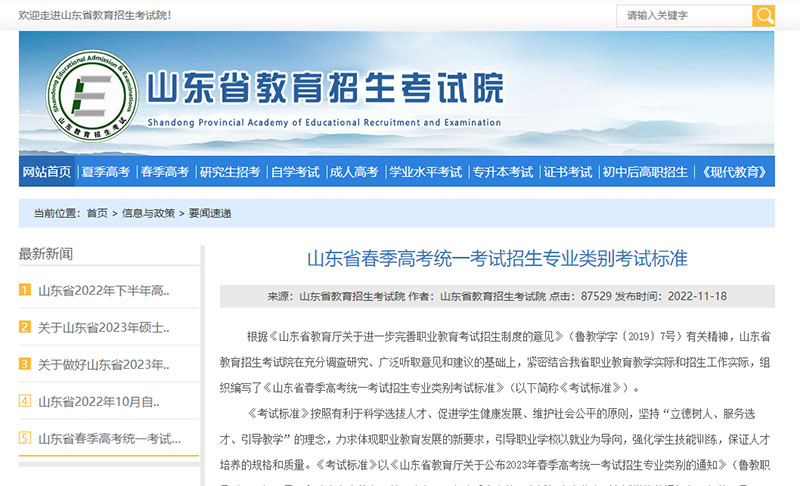
Task: Open the 初中后高职招生 menu item
Action: [645, 172]
